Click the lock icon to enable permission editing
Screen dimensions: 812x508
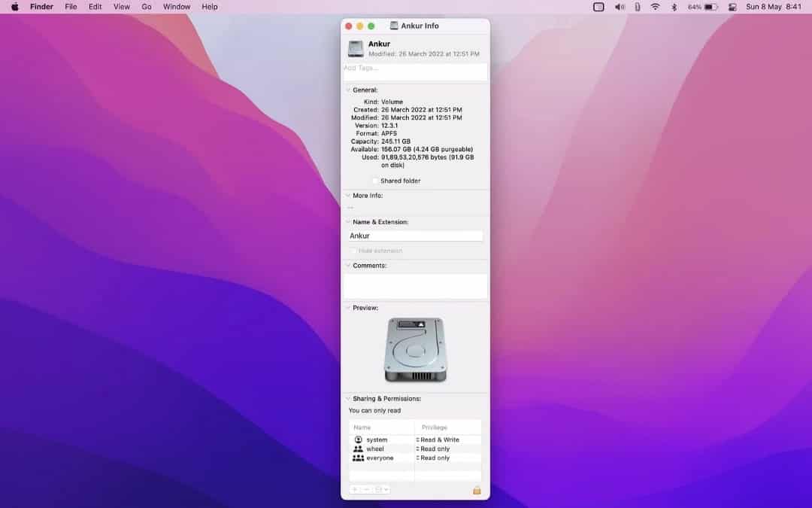[476, 491]
